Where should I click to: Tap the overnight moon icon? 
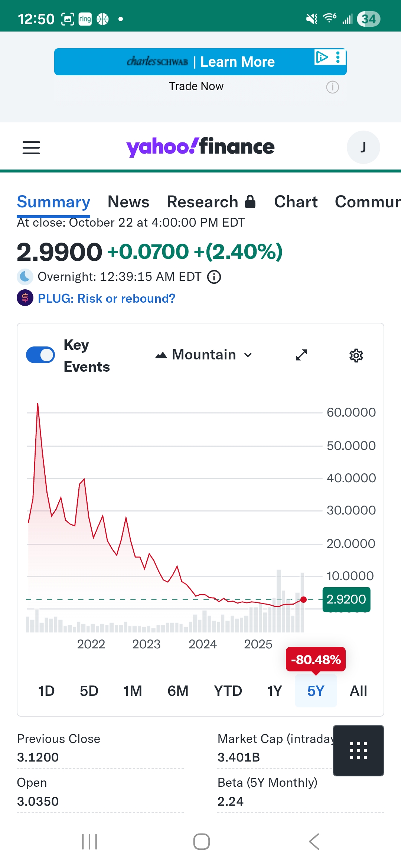(25, 277)
